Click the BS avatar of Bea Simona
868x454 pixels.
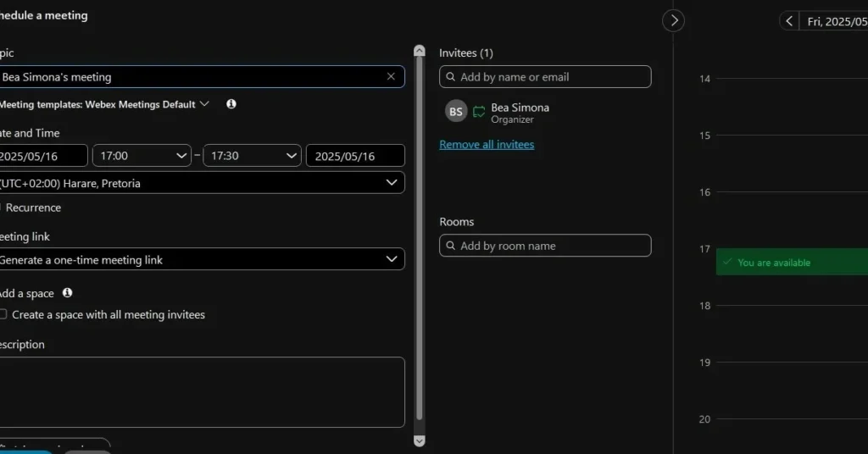click(456, 111)
